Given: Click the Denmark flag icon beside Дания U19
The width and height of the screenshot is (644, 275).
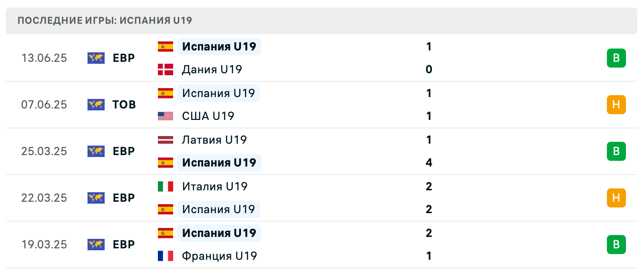Looking at the screenshot, I should click(x=165, y=69).
